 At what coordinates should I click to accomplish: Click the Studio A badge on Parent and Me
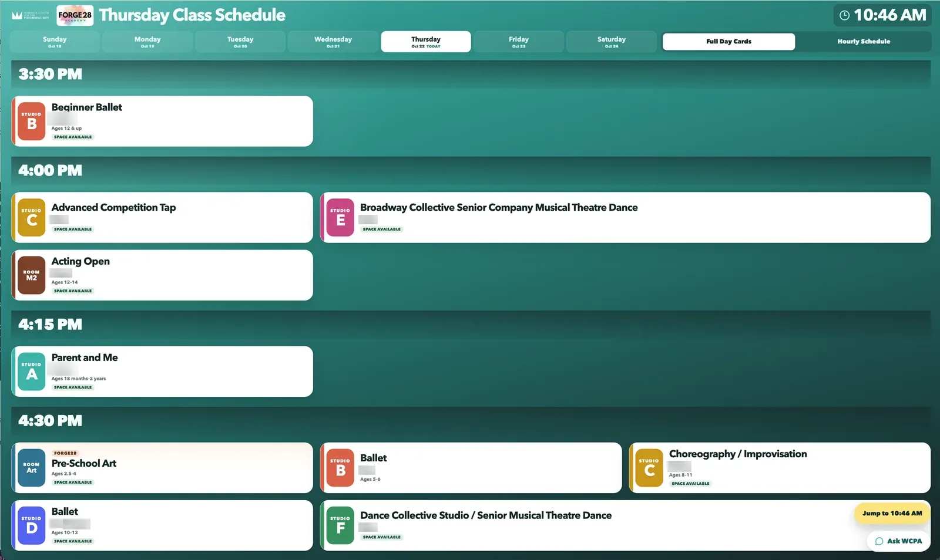[32, 372]
